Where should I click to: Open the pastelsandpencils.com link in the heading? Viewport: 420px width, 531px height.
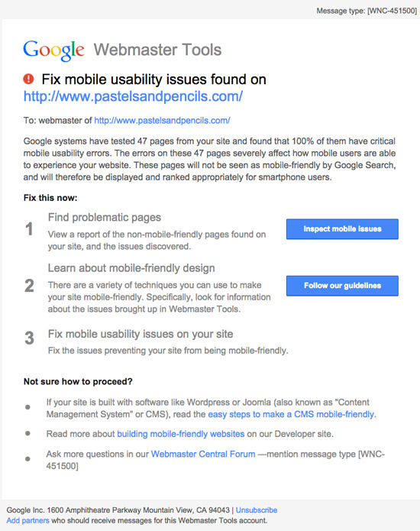[x=133, y=96]
